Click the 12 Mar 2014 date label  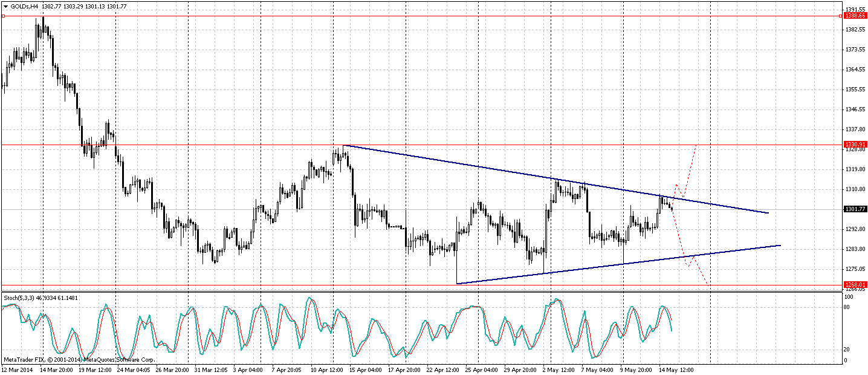[x=18, y=370]
